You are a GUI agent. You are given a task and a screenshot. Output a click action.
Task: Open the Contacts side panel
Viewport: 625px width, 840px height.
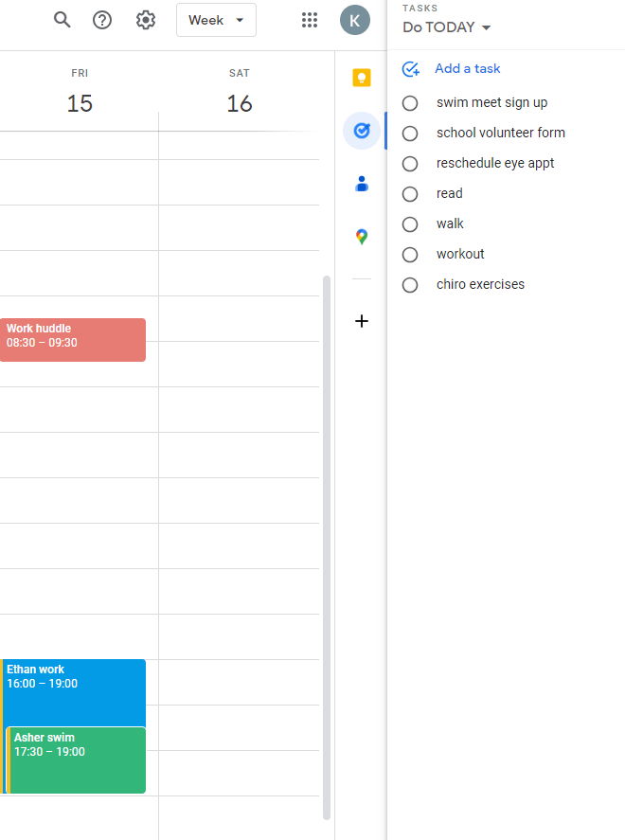[362, 184]
